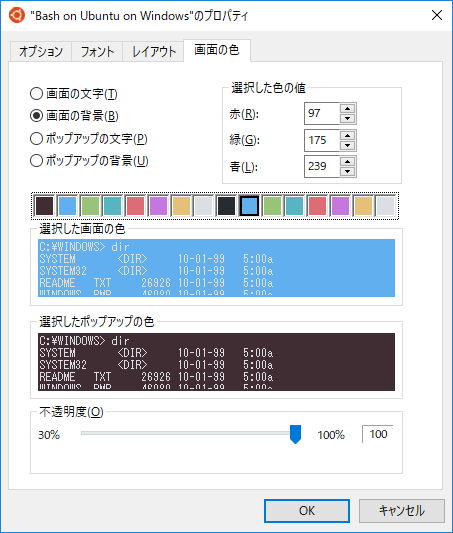Choose the first green swatch in the palette
The image size is (453, 533).
90,206
